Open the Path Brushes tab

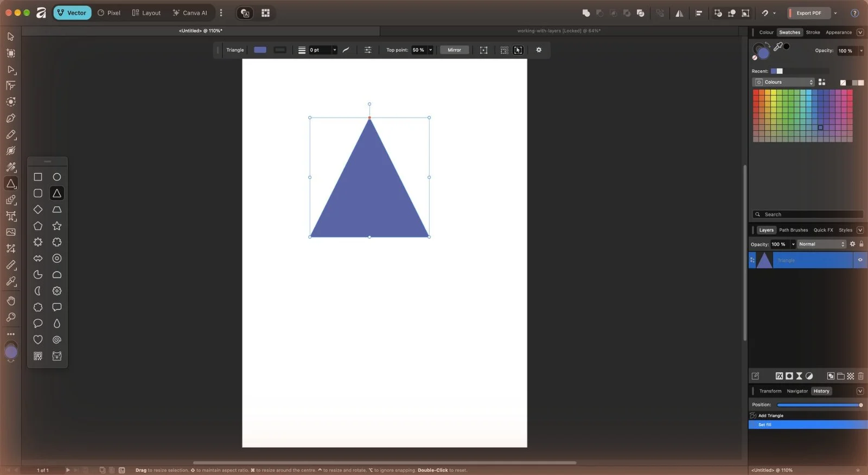[x=794, y=230]
